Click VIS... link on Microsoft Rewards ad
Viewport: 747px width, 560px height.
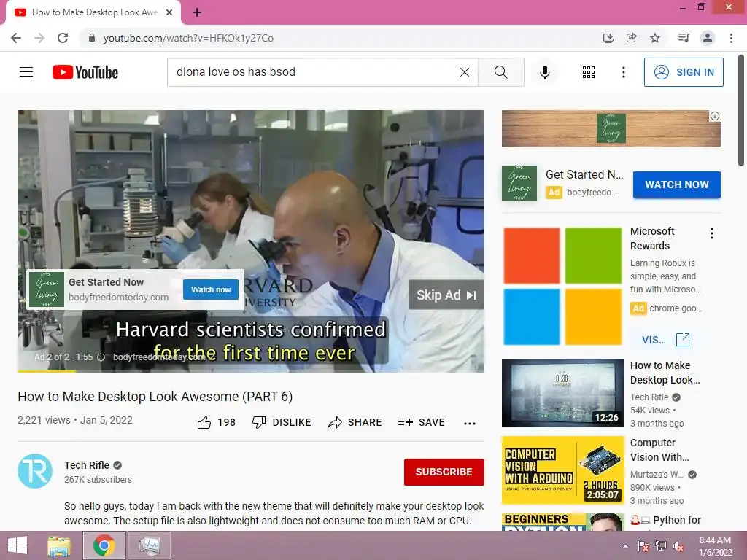click(665, 340)
